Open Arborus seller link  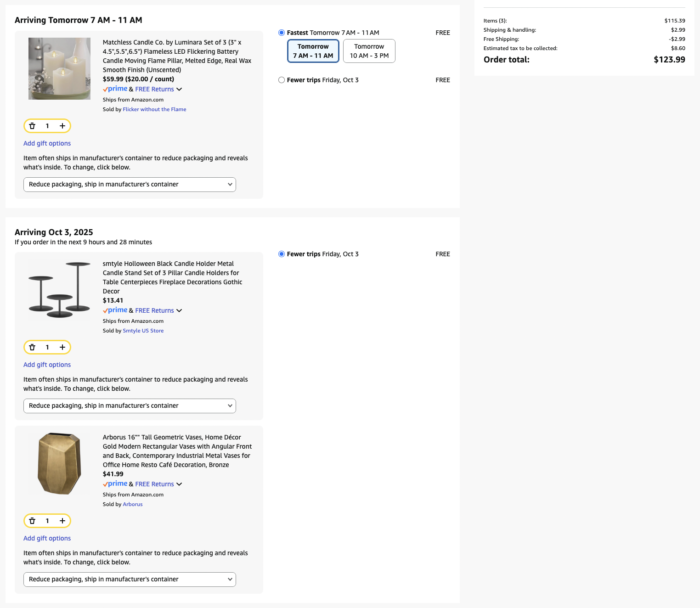click(x=133, y=504)
